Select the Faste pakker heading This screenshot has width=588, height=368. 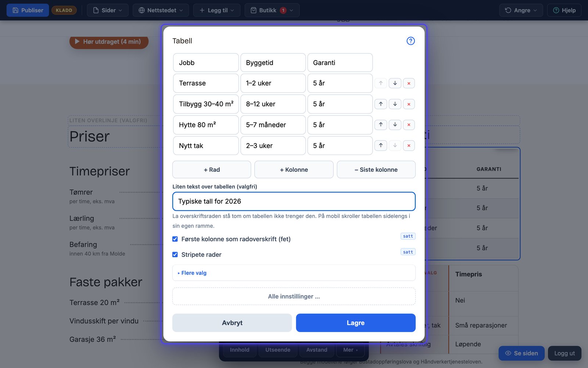(x=106, y=282)
